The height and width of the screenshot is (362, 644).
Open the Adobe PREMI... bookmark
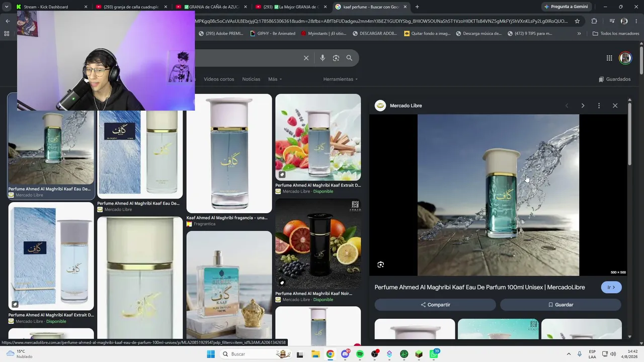tap(221, 34)
